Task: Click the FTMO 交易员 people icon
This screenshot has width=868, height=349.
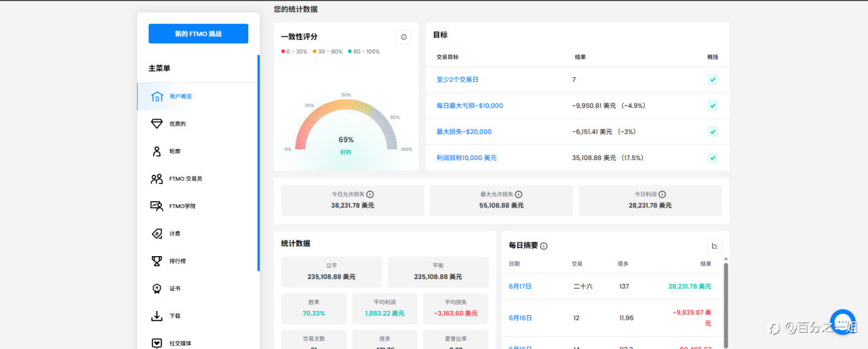Action: tap(157, 179)
